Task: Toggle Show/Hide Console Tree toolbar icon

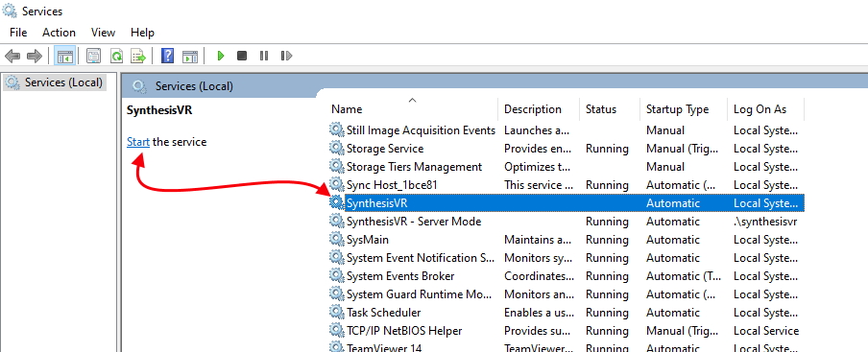Action: point(64,56)
